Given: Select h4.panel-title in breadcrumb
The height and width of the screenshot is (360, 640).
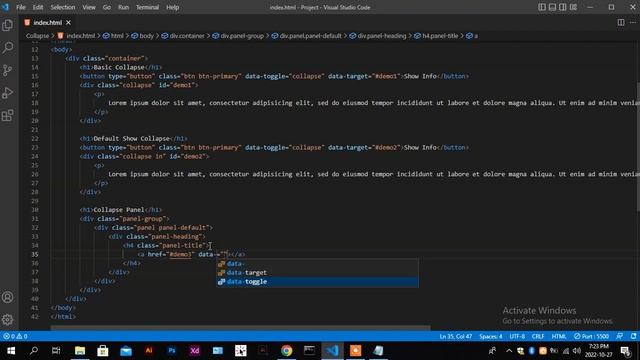Looking at the screenshot, I should pos(436,36).
